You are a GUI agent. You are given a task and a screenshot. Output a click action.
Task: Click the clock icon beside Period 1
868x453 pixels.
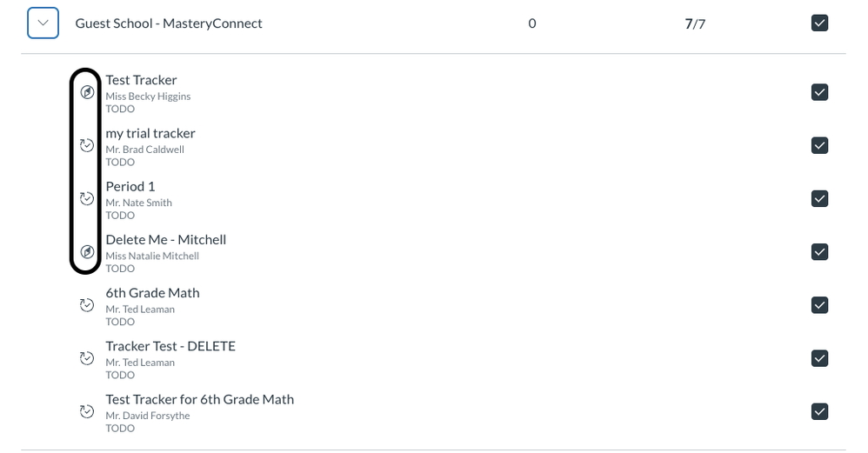pos(87,198)
